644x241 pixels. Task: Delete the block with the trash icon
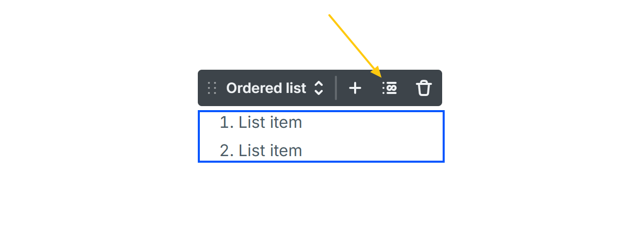423,88
